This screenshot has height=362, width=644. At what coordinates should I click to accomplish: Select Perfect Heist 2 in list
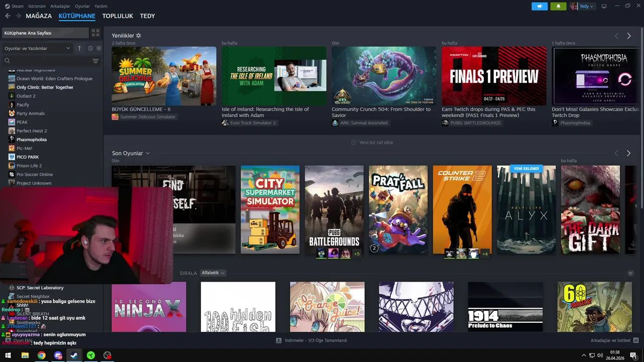coord(32,131)
